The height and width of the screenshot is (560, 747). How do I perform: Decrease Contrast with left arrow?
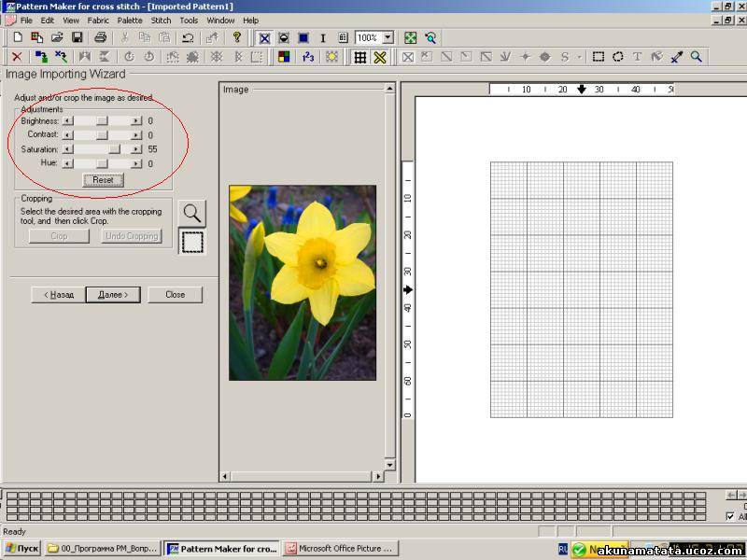[68, 135]
